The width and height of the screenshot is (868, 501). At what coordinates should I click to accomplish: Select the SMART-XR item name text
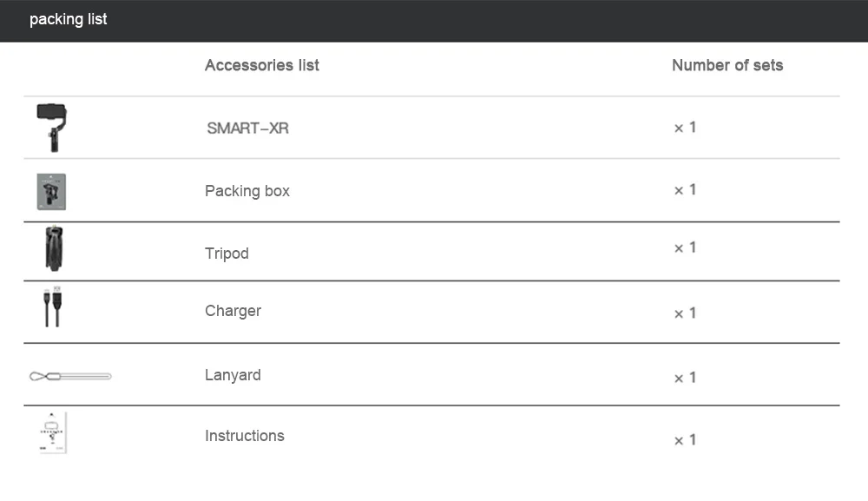pyautogui.click(x=248, y=129)
